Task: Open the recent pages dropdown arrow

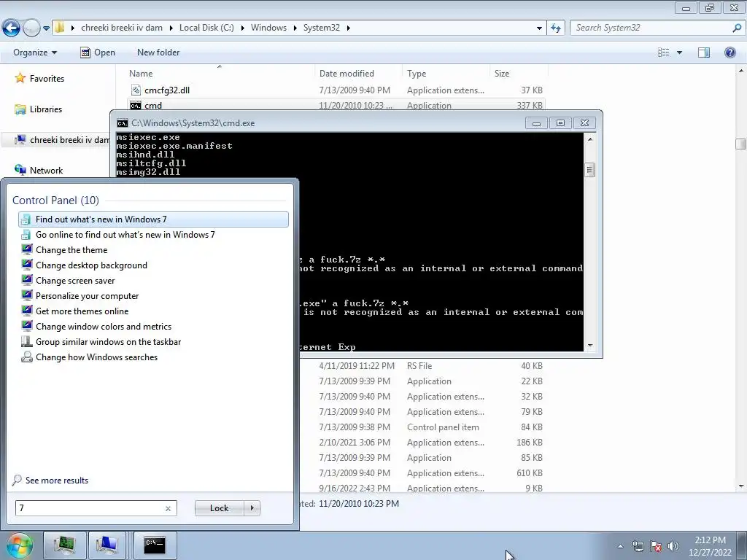Action: [x=46, y=28]
